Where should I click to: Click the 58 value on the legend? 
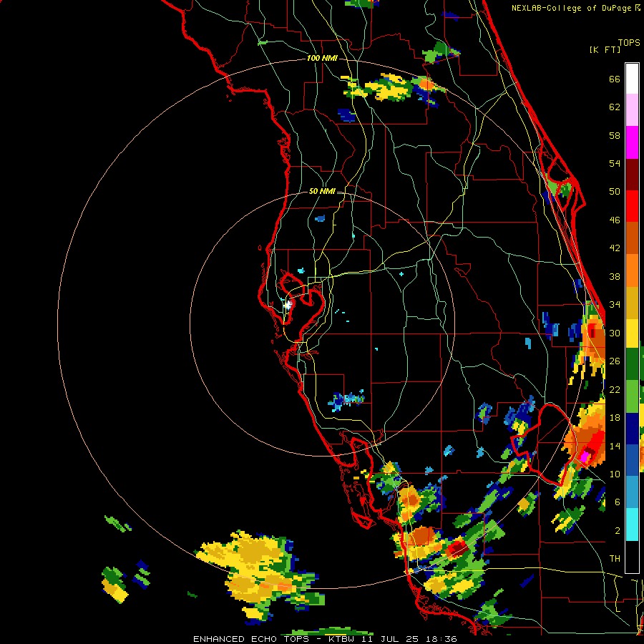(615, 135)
